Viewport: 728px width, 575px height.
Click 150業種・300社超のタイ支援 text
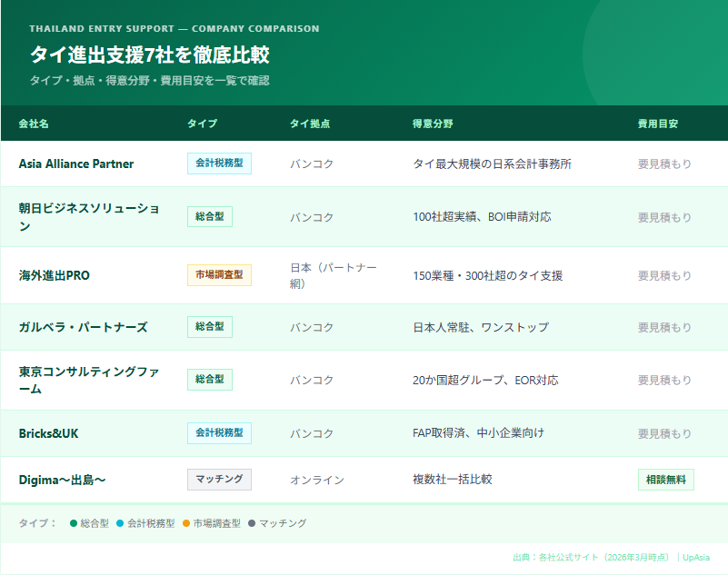(487, 275)
